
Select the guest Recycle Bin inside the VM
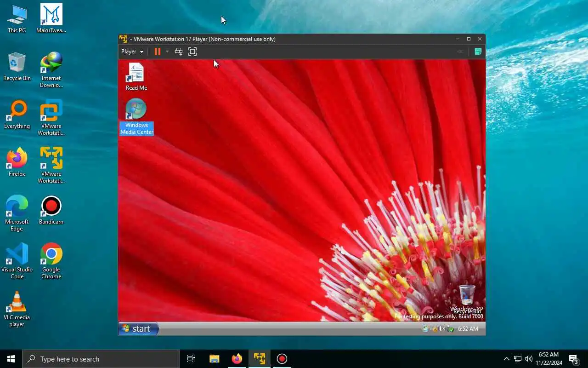point(467,299)
